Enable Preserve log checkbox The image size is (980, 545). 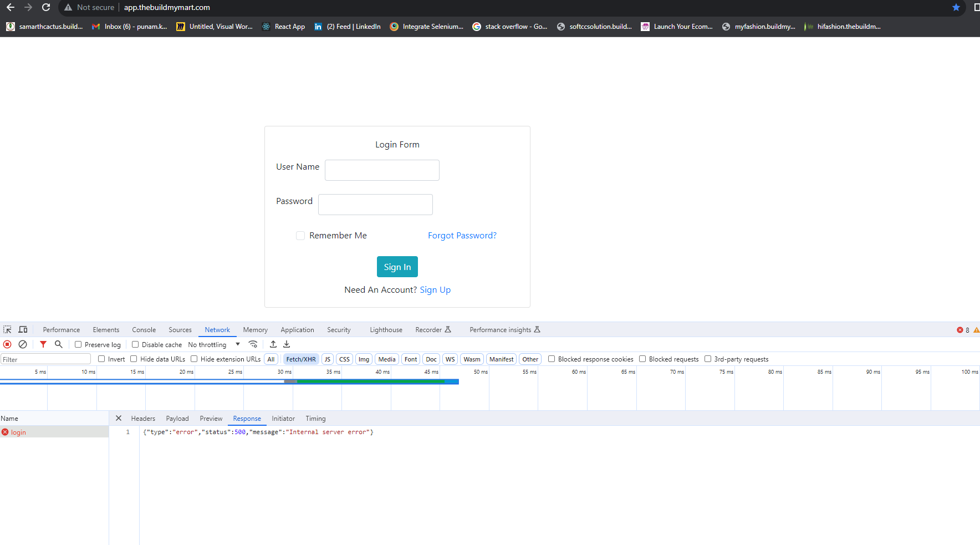(x=78, y=344)
